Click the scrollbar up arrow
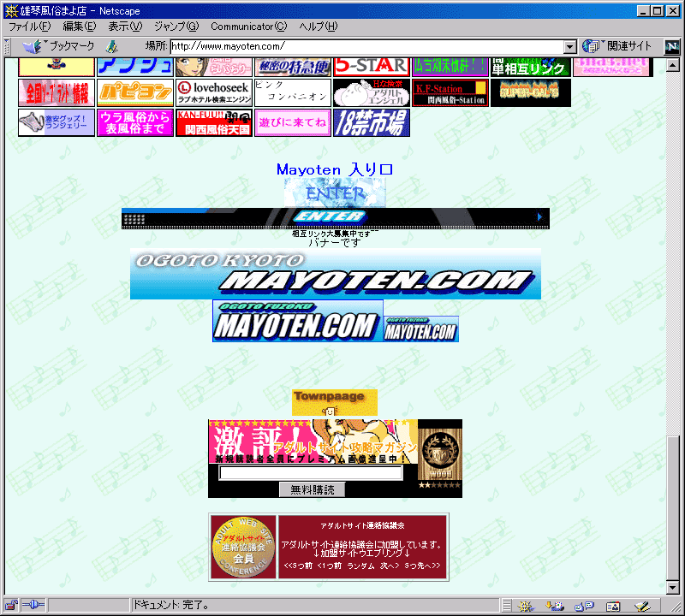This screenshot has height=616, width=685. [673, 65]
